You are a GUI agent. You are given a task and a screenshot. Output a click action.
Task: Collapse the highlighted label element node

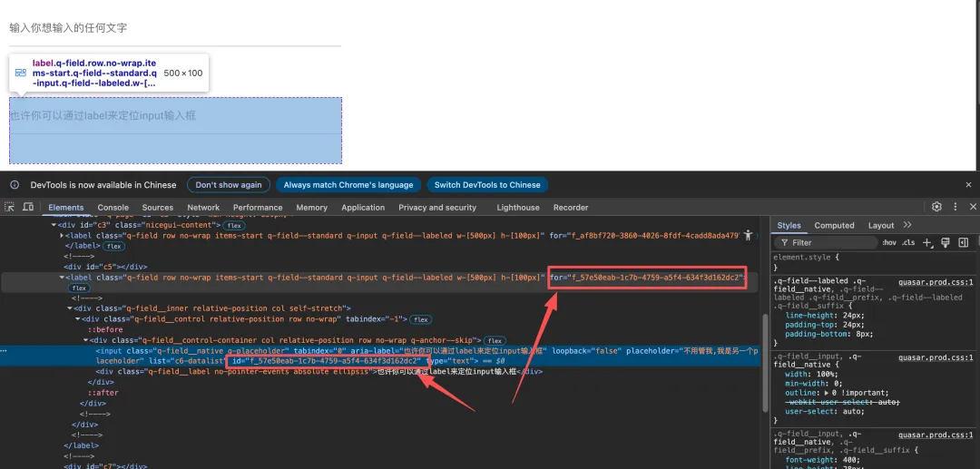[62, 277]
